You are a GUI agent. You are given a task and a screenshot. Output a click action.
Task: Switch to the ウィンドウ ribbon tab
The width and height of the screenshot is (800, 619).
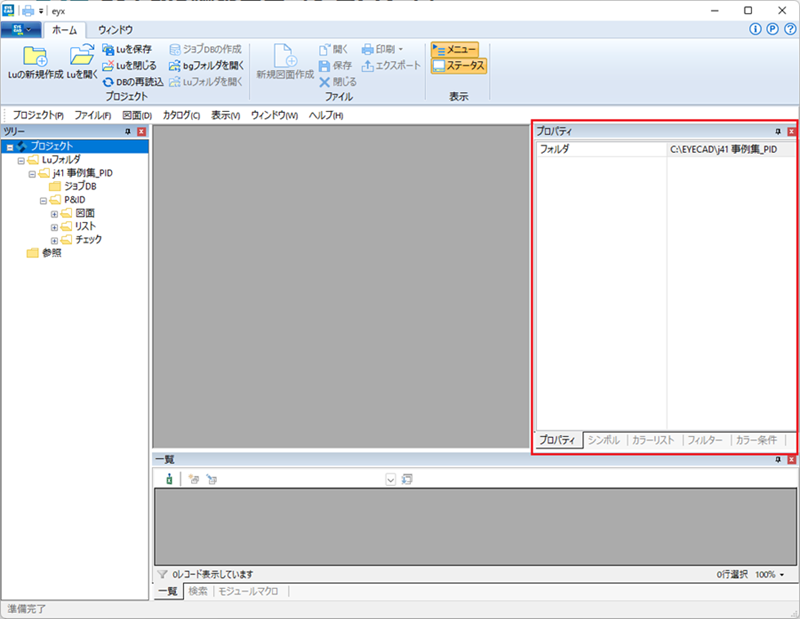(115, 30)
